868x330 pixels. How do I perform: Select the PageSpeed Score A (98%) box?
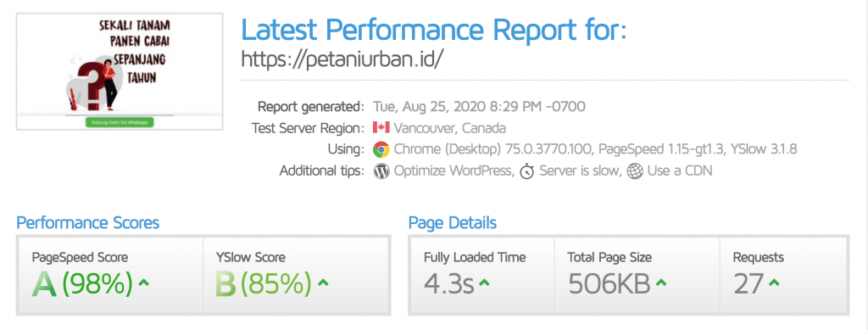(109, 275)
